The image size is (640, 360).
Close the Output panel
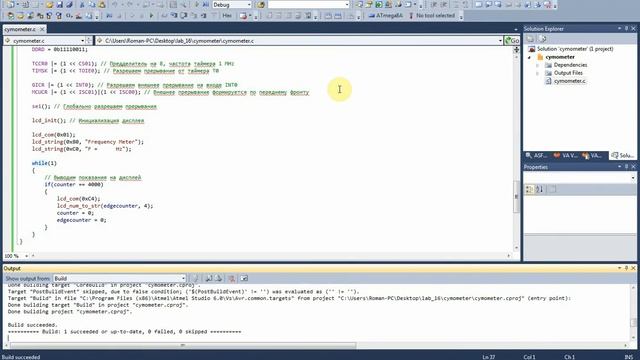[x=633, y=268]
